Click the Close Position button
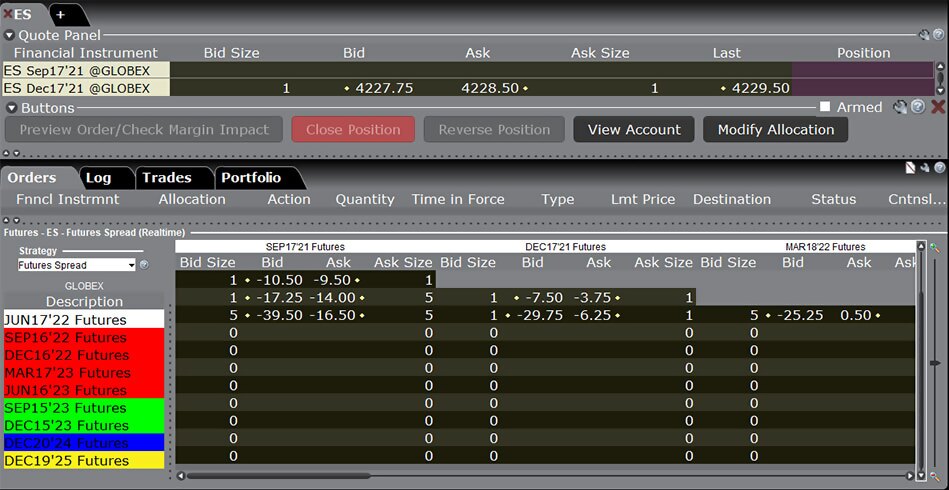 tap(353, 129)
